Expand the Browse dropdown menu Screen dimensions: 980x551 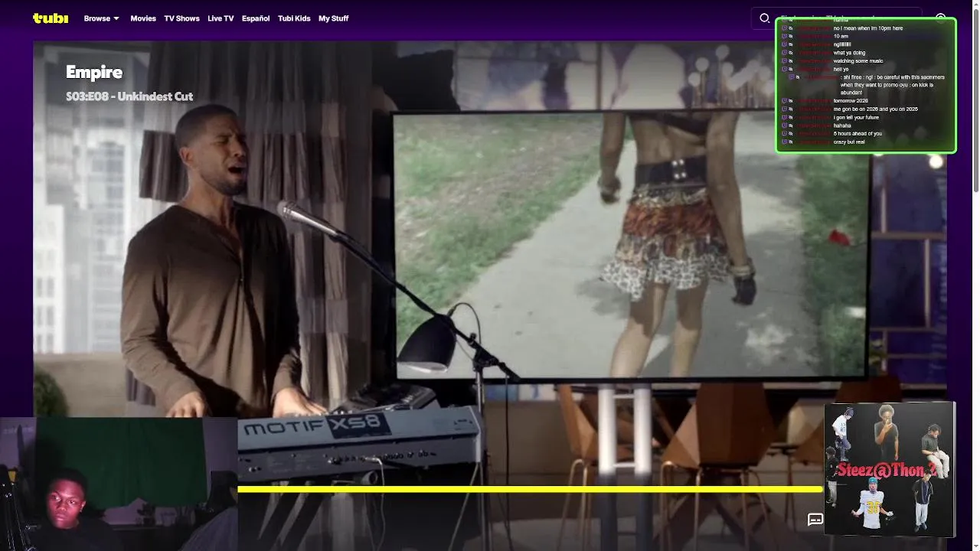pos(102,18)
